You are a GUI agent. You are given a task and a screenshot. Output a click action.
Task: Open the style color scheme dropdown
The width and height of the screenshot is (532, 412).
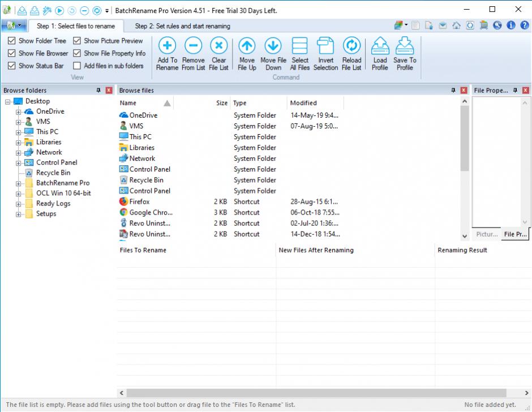(401, 25)
